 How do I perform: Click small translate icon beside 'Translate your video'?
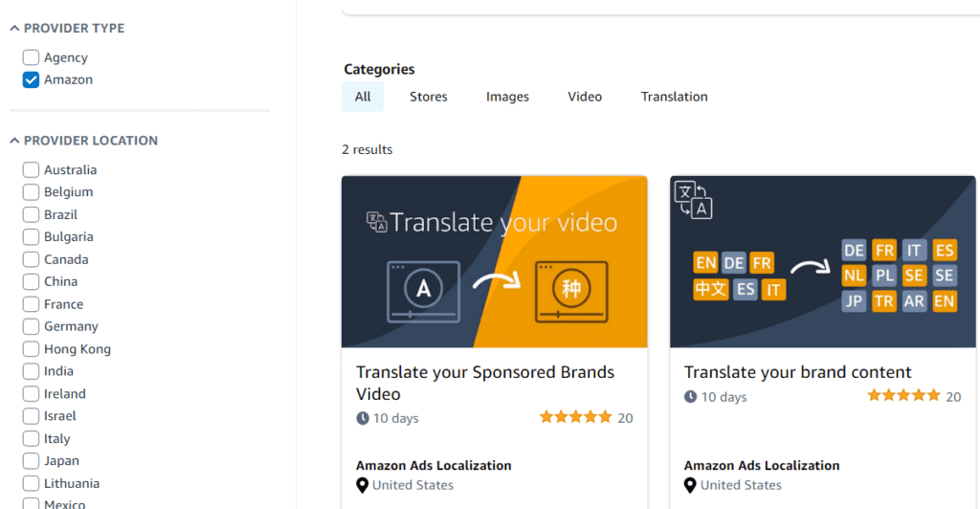coord(376,222)
